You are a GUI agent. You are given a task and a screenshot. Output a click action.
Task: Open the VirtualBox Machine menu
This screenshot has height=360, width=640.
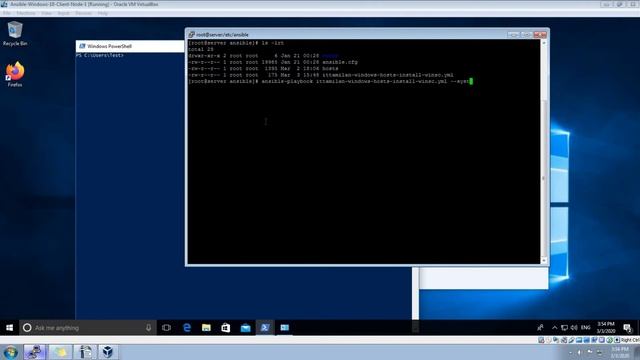coord(26,13)
